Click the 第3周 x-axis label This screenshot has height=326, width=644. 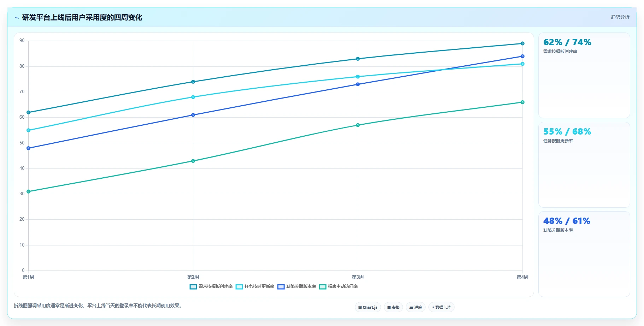point(358,277)
